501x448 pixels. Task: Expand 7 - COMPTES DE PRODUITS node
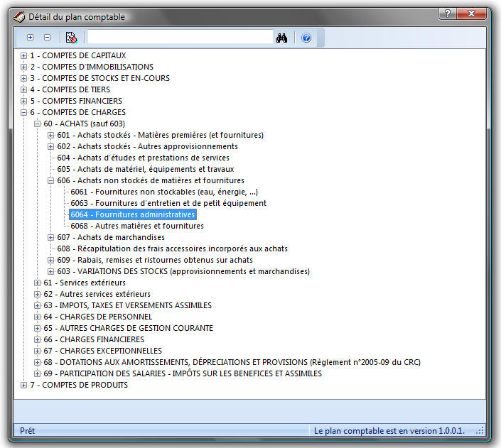pos(24,385)
